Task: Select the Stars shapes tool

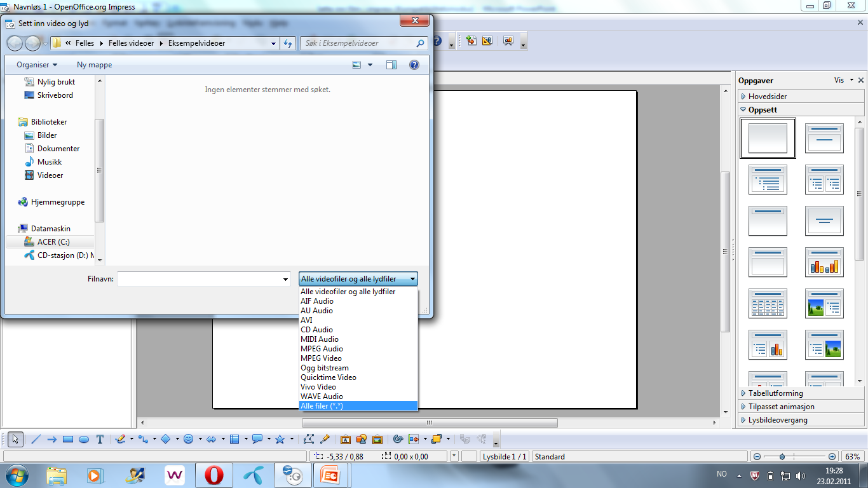Action: click(x=280, y=439)
